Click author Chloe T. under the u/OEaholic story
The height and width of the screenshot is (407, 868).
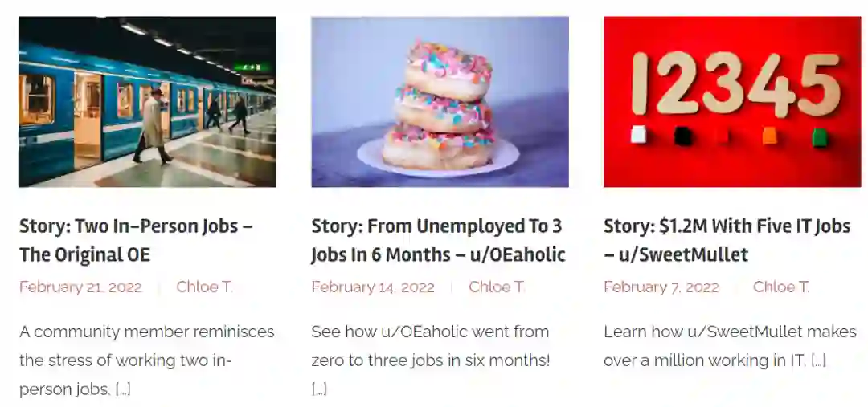(x=497, y=287)
